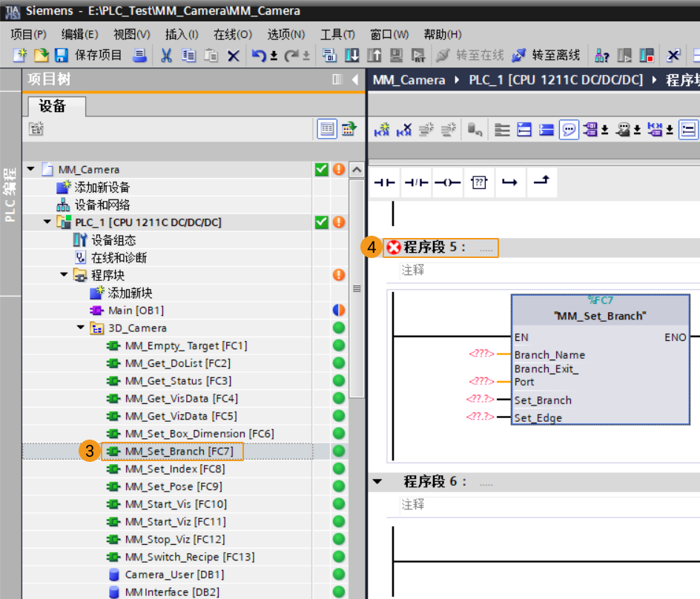Click the new project icon
This screenshot has height=599, width=700.
click(x=19, y=56)
